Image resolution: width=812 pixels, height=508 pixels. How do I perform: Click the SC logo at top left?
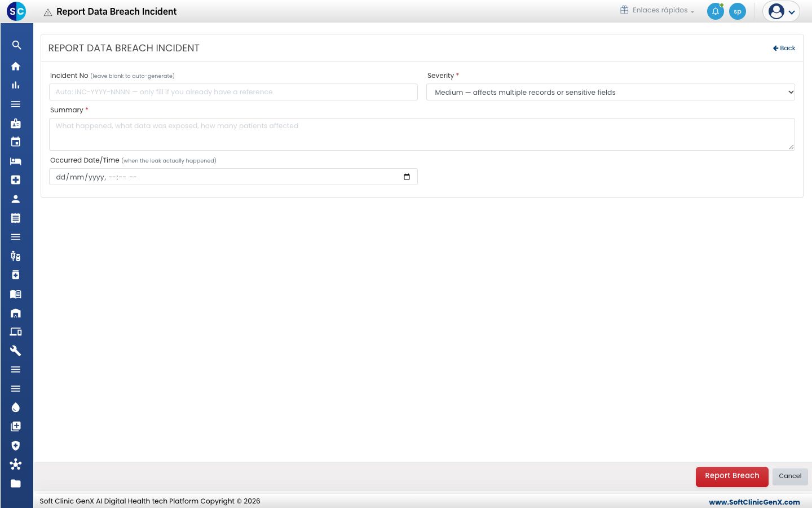pyautogui.click(x=16, y=11)
